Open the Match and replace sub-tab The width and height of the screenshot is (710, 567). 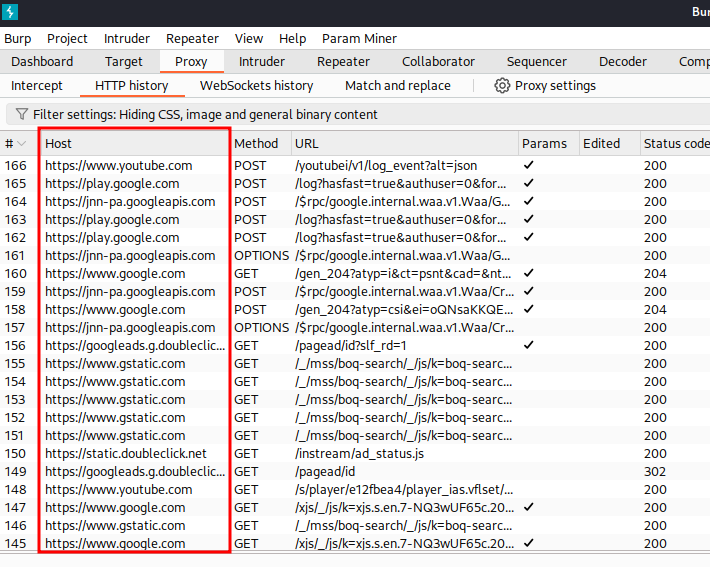398,86
